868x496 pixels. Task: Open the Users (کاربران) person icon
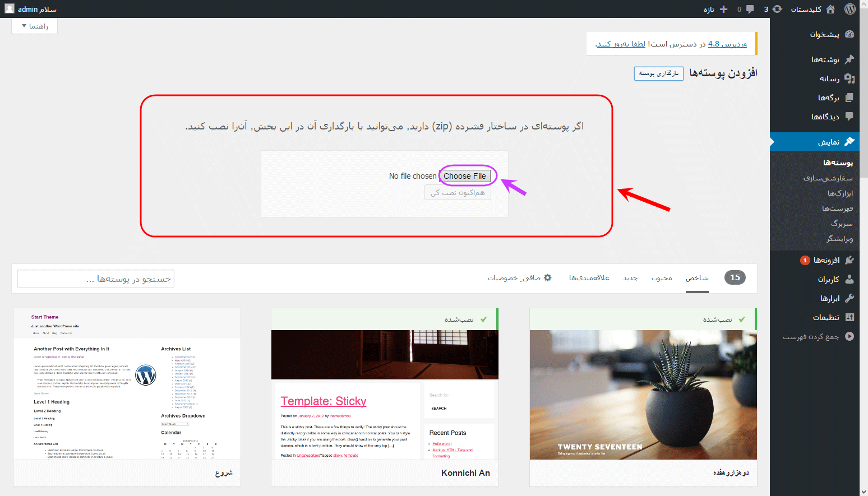click(x=849, y=279)
